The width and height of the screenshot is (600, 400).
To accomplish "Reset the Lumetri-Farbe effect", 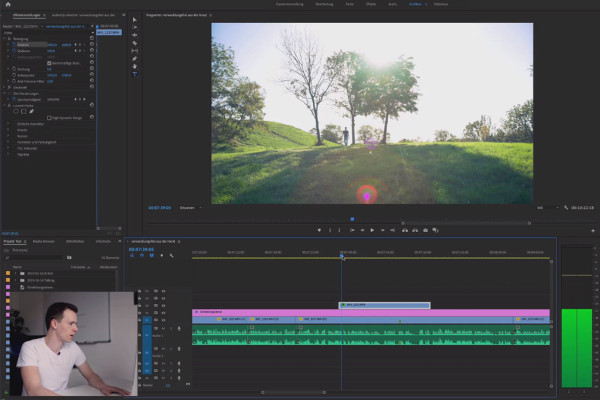I will [x=91, y=105].
